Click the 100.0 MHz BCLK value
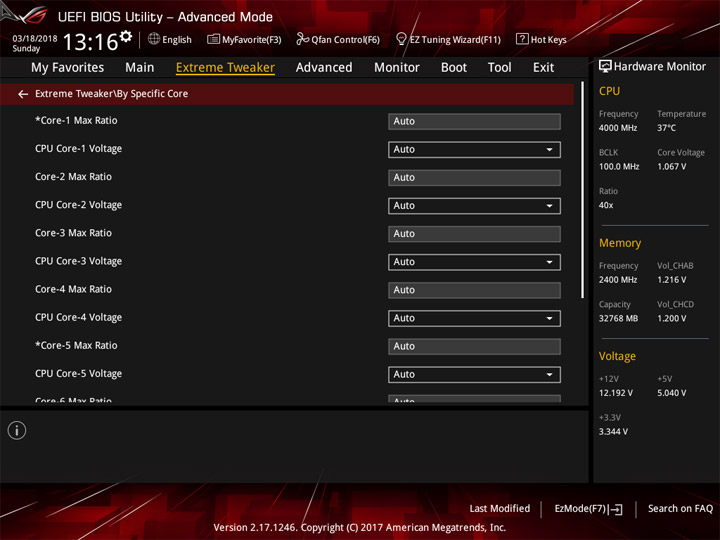 point(619,167)
